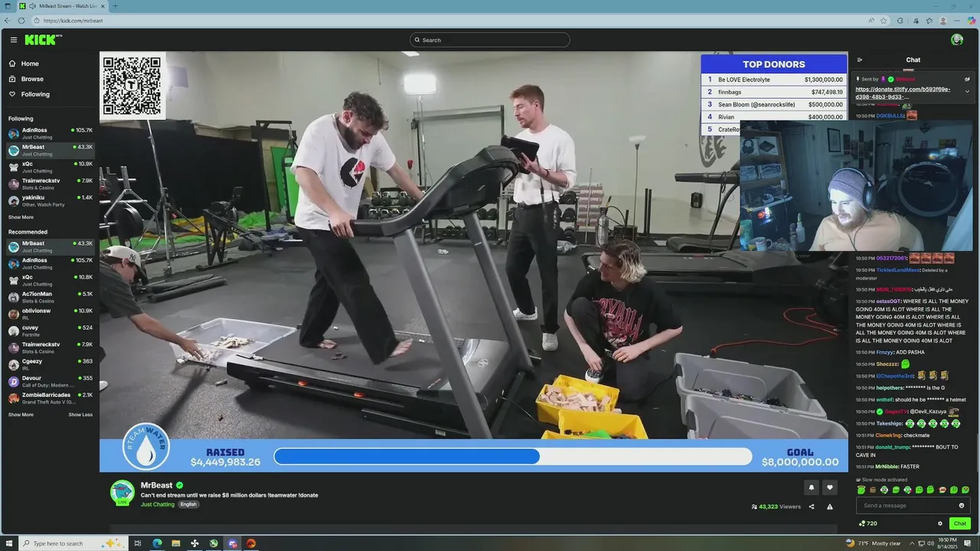Click the 720 channel points balance
This screenshot has height=551, width=980.
point(867,523)
